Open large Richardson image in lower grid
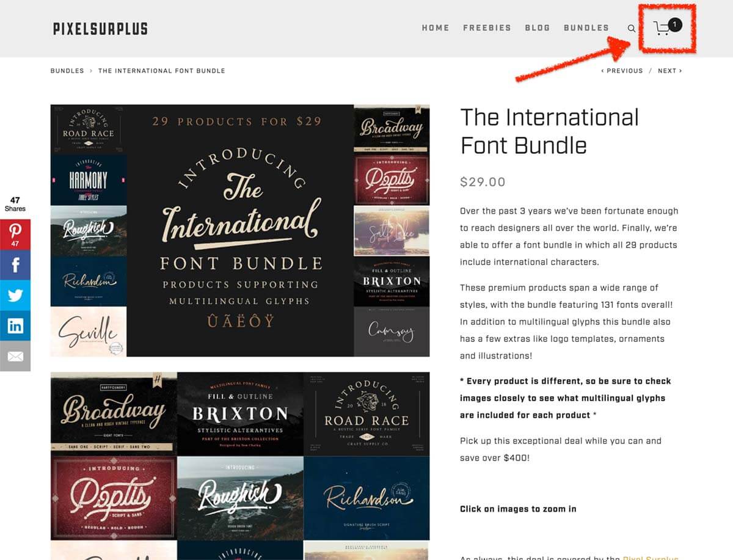The width and height of the screenshot is (733, 560). point(366,498)
